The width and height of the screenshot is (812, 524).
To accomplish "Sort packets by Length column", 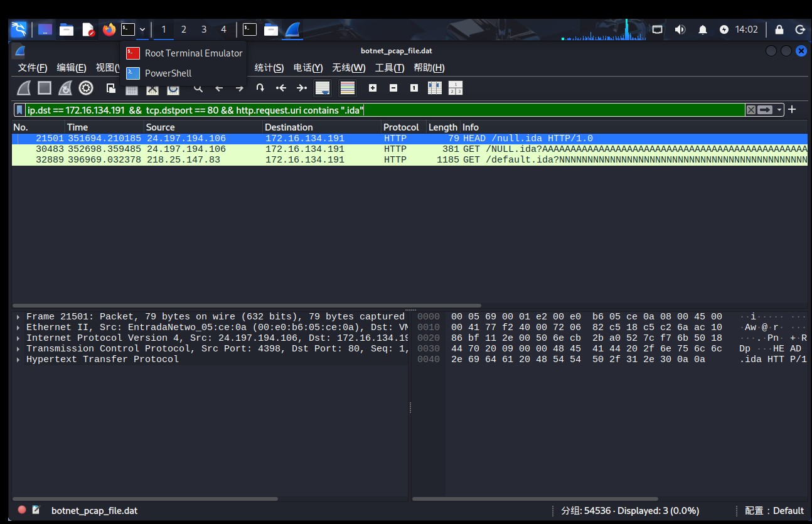I will pos(443,127).
